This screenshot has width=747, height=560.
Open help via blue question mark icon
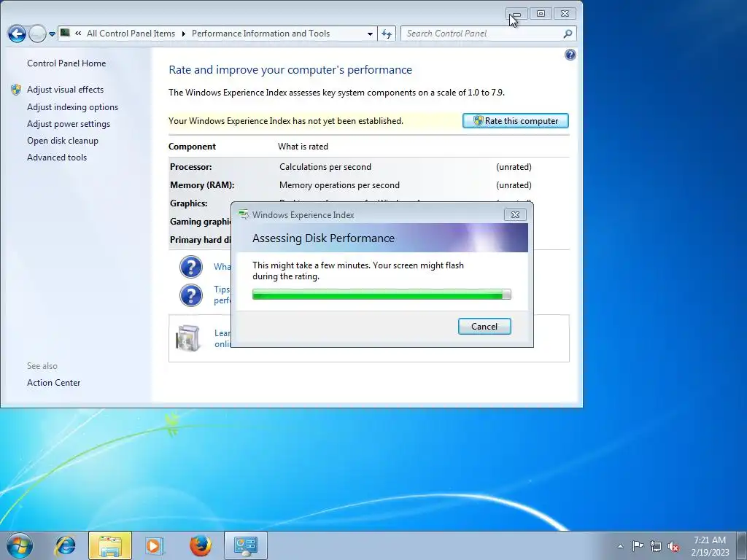point(570,55)
